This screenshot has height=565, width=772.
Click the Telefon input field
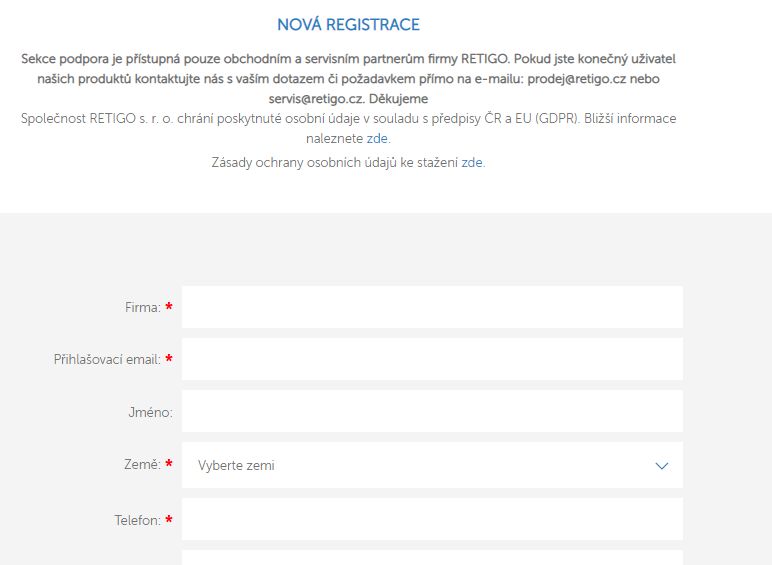click(432, 519)
